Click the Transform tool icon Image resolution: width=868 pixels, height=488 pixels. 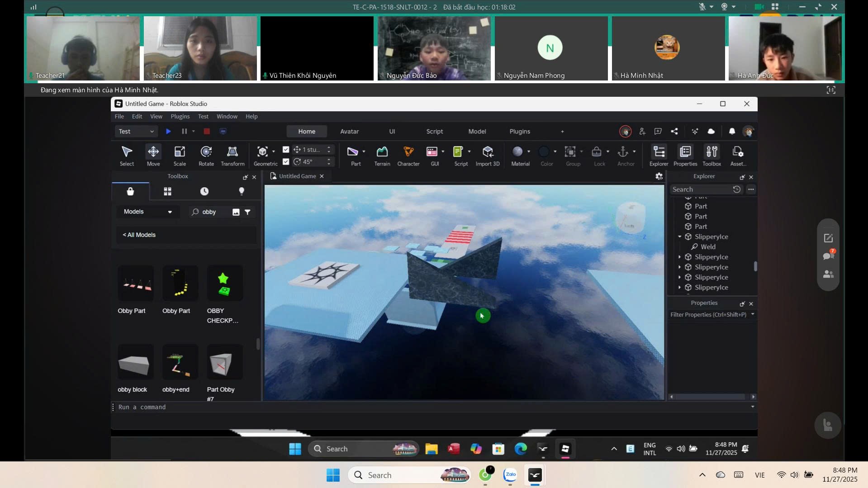[232, 155]
